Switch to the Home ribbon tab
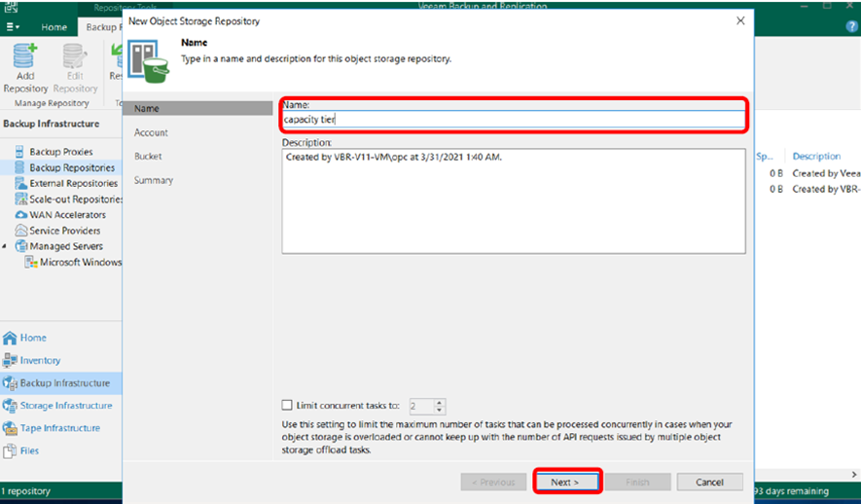Screen dimensions: 861x504 click(x=54, y=27)
